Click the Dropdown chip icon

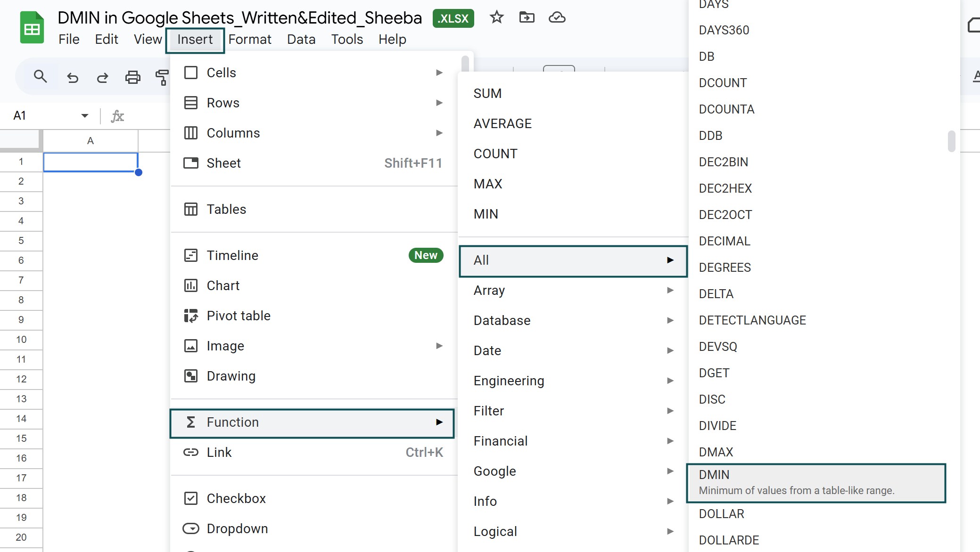pos(191,528)
